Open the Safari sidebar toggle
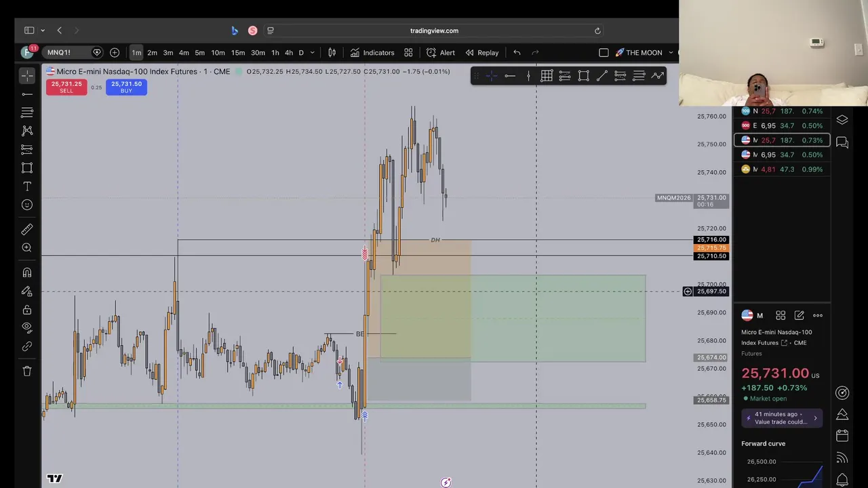This screenshot has width=868, height=488. [29, 30]
